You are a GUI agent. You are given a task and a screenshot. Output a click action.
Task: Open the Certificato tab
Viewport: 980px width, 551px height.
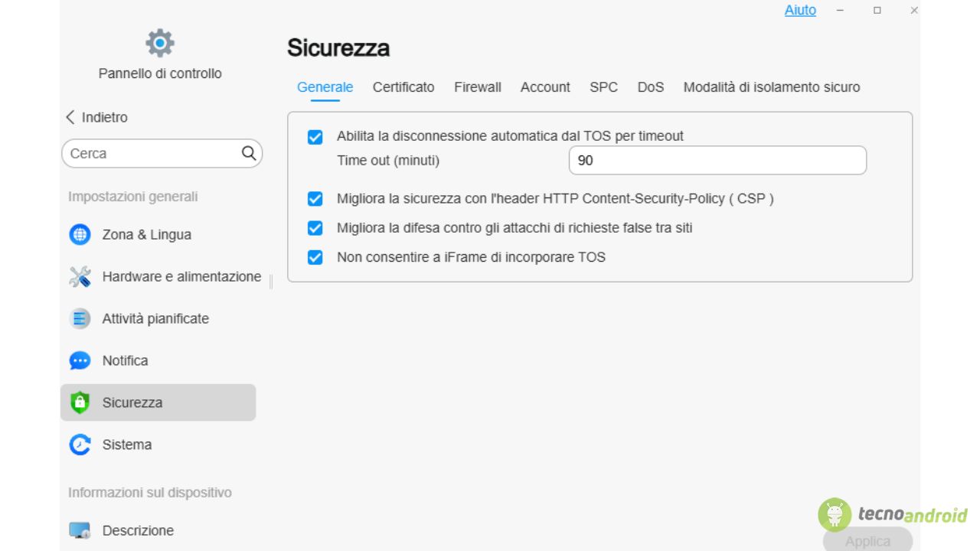(403, 87)
